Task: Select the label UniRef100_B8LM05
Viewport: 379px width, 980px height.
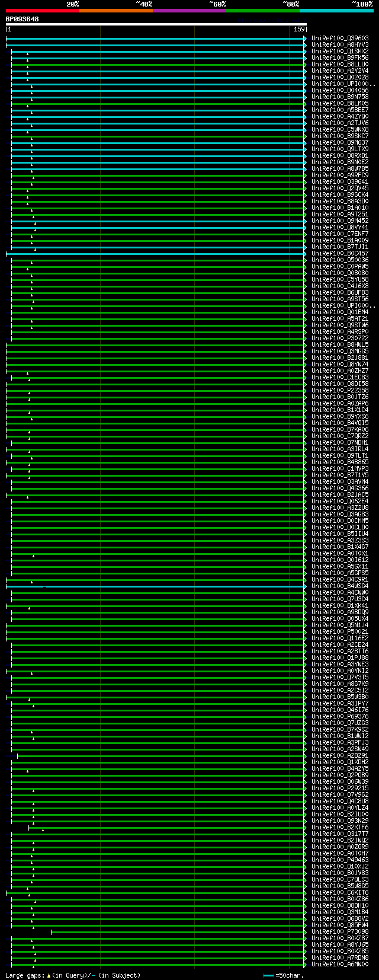Action: point(340,103)
